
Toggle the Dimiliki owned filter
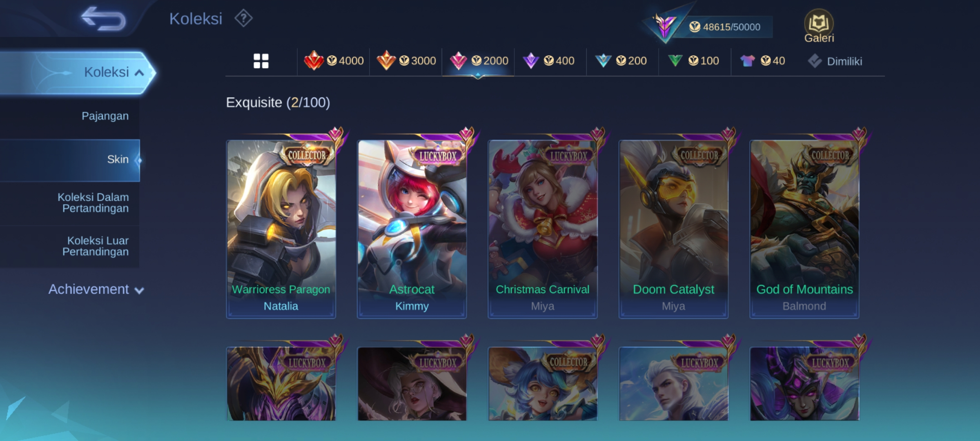click(x=835, y=62)
